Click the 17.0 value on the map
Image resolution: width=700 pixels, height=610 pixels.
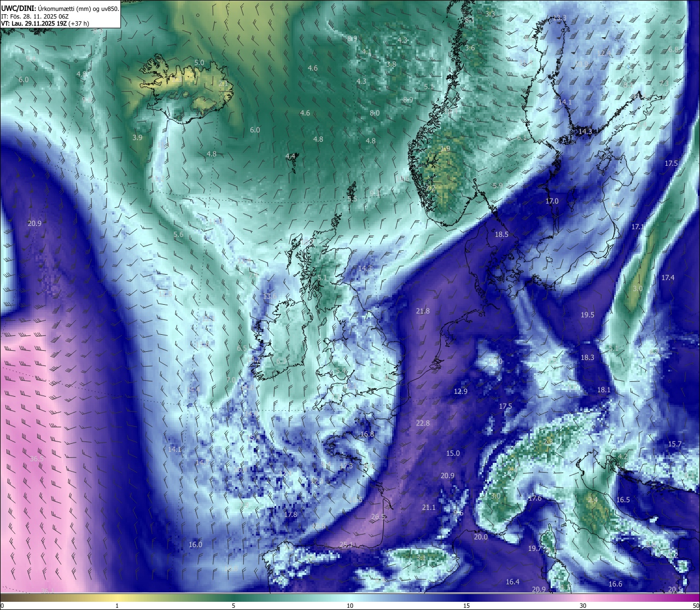click(552, 201)
